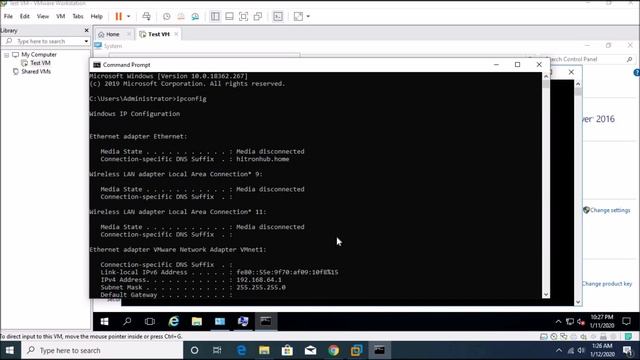Viewport: 640px width, 360px height.
Task: Close the Home tab
Action: point(129,34)
